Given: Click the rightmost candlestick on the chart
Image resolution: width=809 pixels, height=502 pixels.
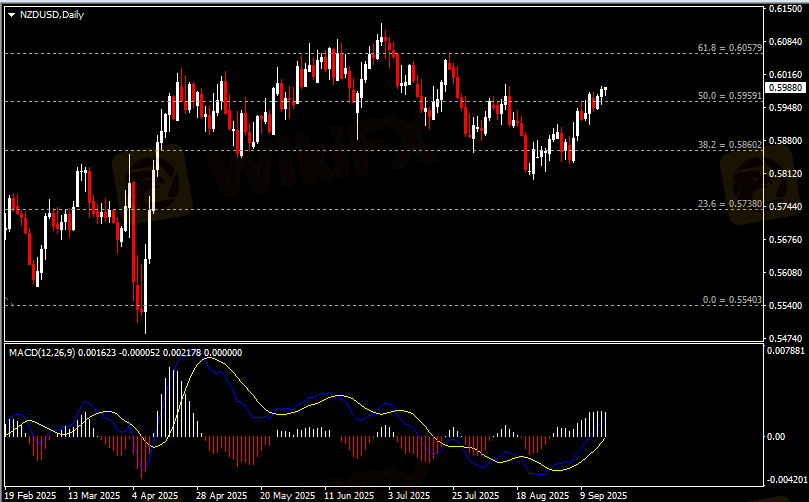Looking at the screenshot, I should click(x=604, y=92).
